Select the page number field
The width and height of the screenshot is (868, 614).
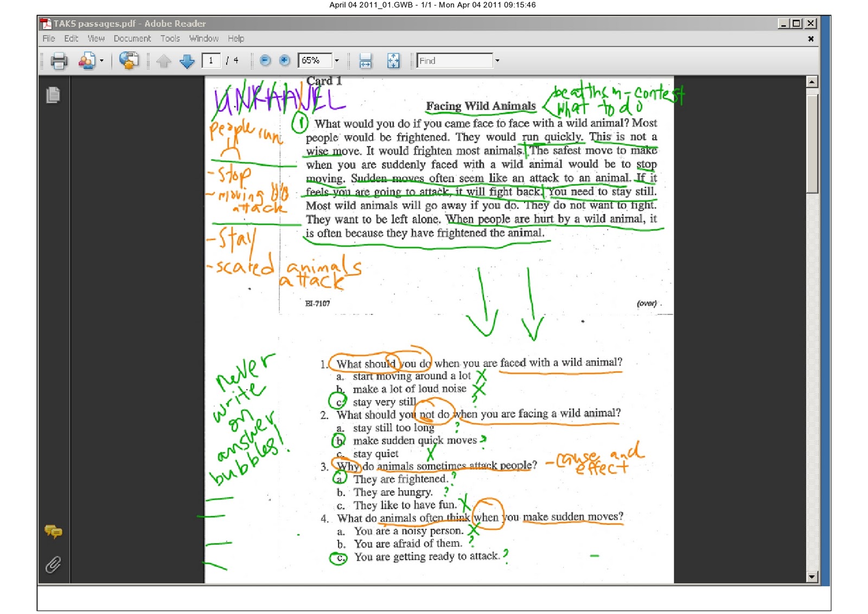pos(211,61)
